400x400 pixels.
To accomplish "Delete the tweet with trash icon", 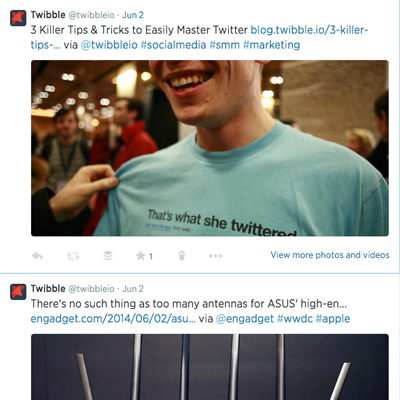I will tap(182, 256).
